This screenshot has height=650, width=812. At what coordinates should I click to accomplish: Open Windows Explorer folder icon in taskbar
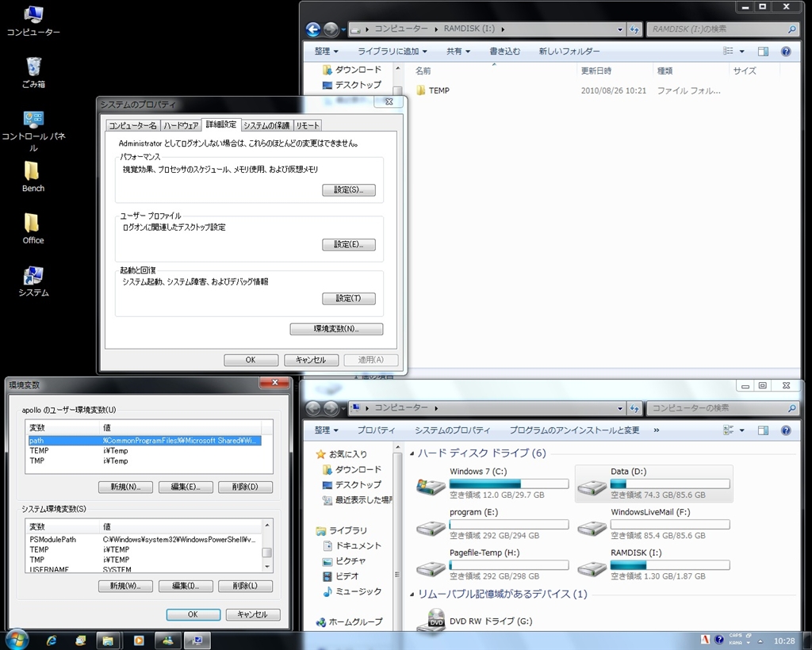click(x=108, y=640)
